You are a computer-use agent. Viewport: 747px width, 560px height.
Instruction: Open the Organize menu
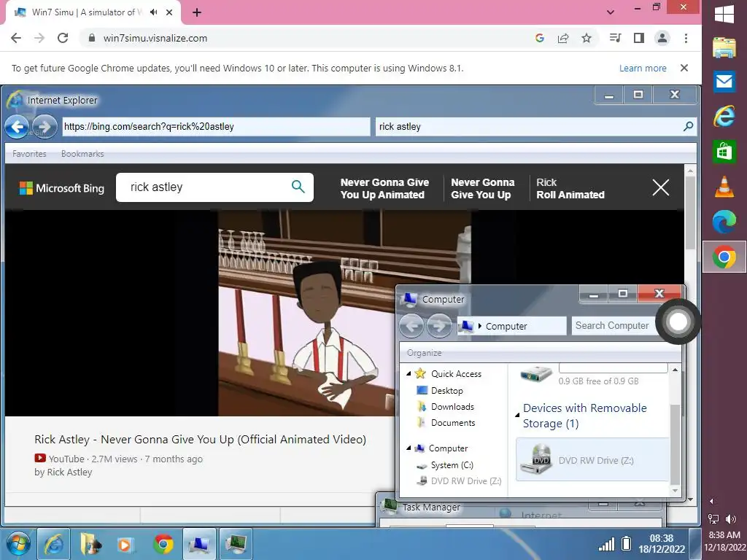coord(424,353)
